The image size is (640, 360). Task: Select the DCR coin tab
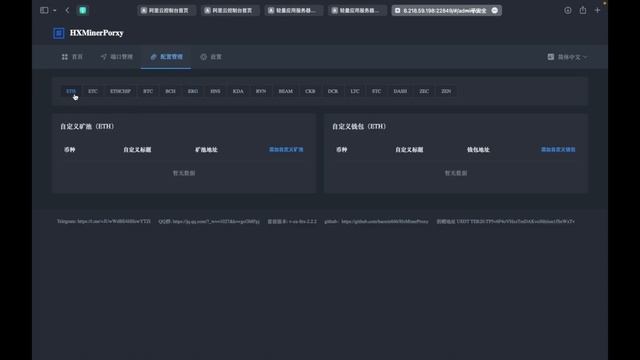click(333, 91)
